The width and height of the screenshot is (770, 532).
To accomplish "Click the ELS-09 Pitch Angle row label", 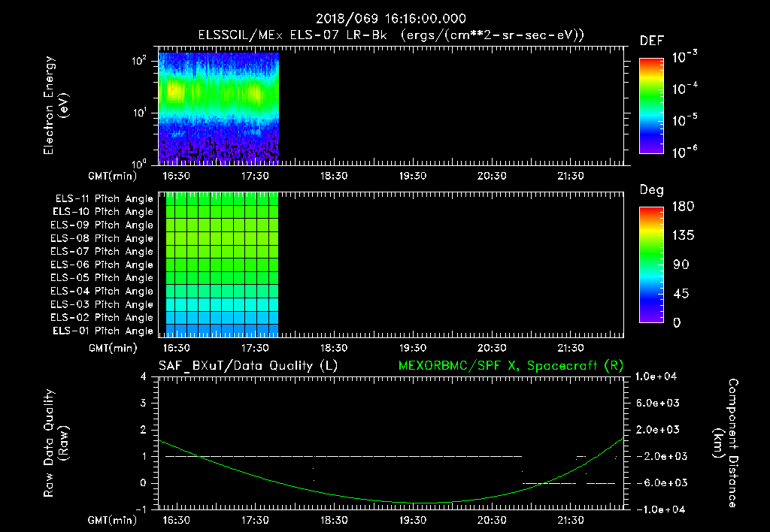I will point(102,225).
